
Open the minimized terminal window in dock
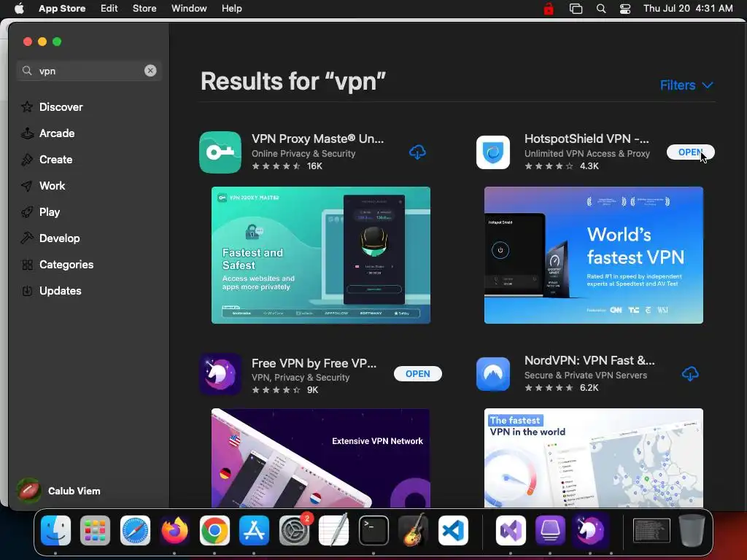651,531
